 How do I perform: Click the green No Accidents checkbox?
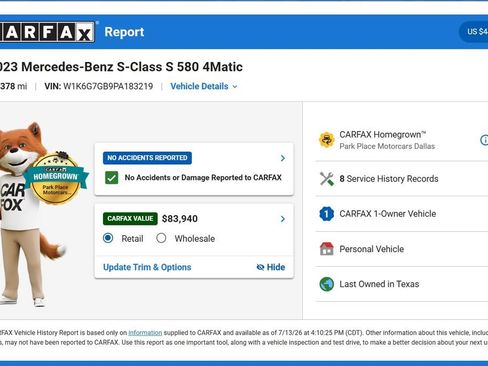(x=112, y=178)
